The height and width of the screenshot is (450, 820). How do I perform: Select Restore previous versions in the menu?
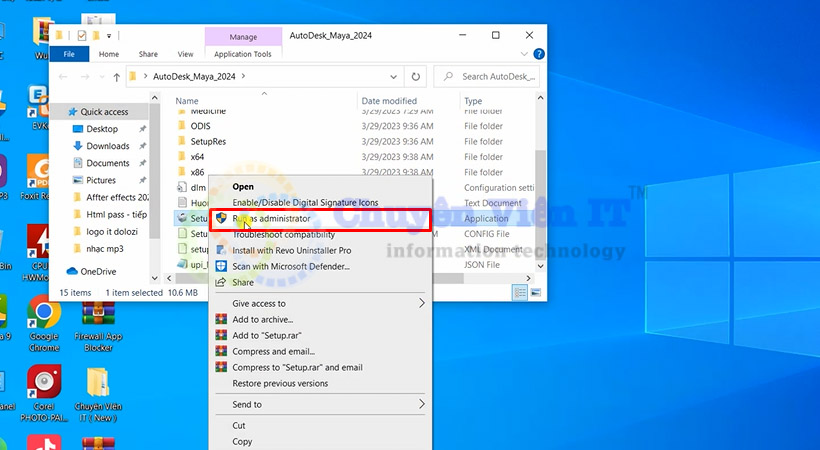[x=280, y=383]
